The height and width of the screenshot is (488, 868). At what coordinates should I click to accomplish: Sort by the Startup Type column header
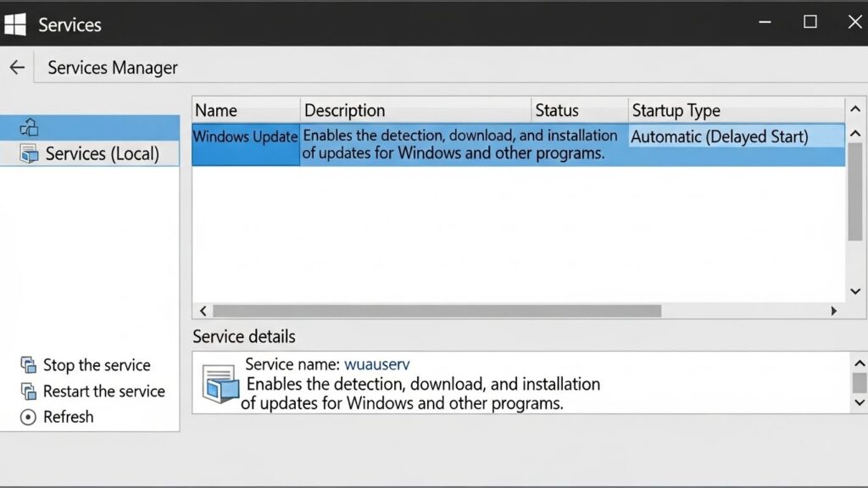737,110
